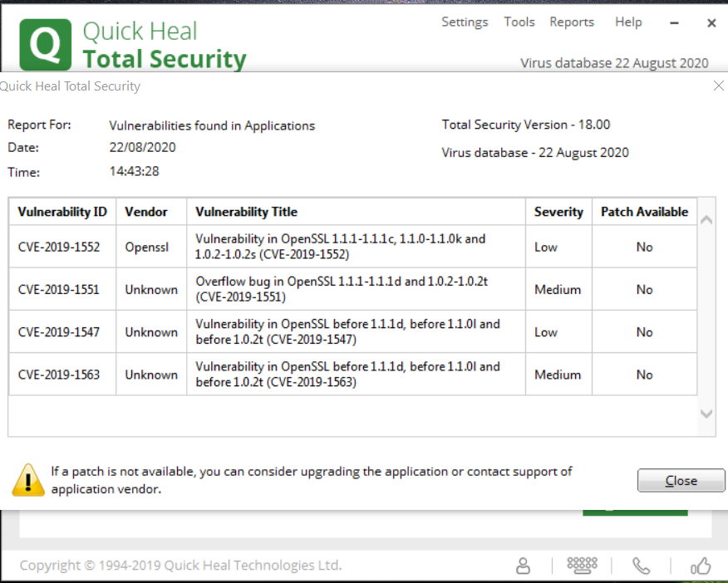
Task: Click 'Virus database 22 August 2020' in header
Action: coord(614,63)
